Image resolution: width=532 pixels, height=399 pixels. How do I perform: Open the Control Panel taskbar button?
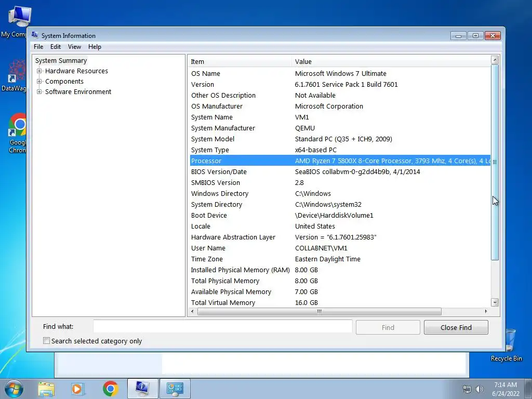[175, 389]
